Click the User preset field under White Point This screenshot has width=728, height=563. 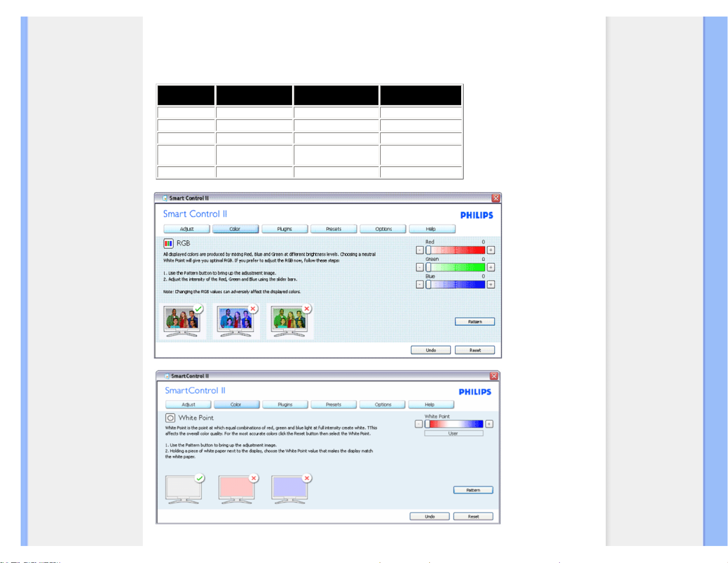(x=453, y=433)
